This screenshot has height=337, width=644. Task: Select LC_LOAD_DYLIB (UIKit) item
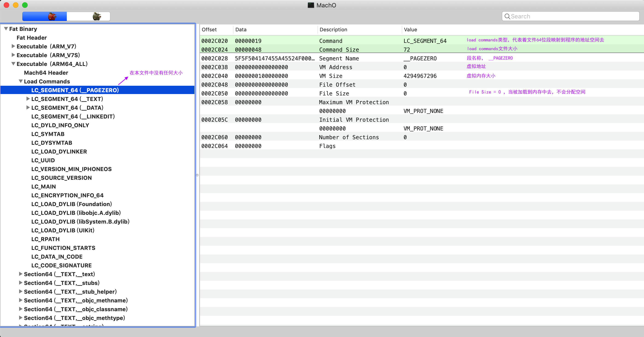click(63, 231)
